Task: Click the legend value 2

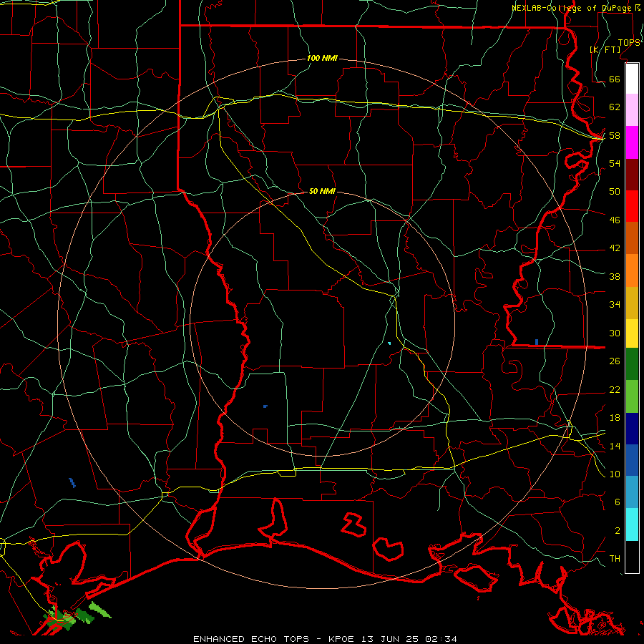Action: pos(617,530)
